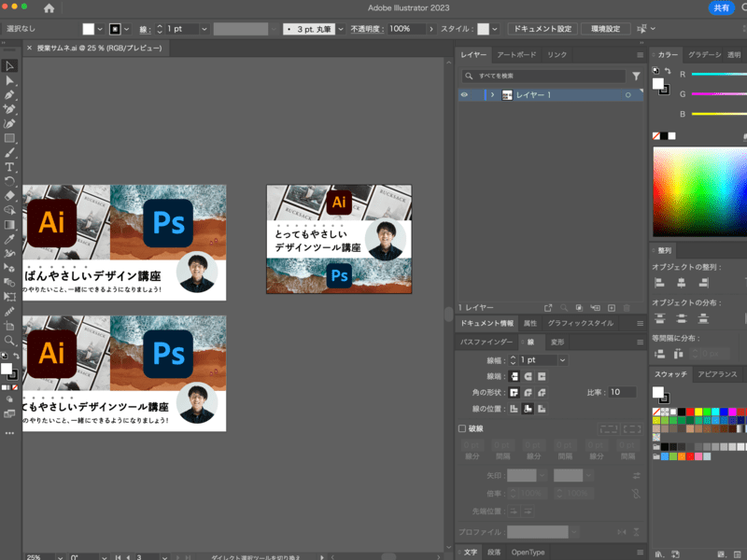Select the Eraser tool
Image resolution: width=747 pixels, height=560 pixels.
(9, 195)
